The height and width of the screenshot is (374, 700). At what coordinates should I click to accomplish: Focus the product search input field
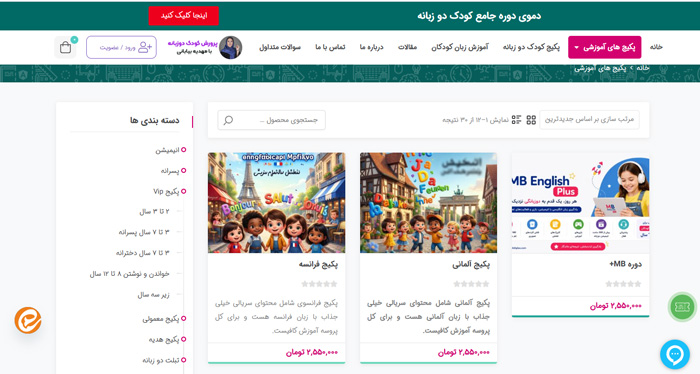click(271, 120)
